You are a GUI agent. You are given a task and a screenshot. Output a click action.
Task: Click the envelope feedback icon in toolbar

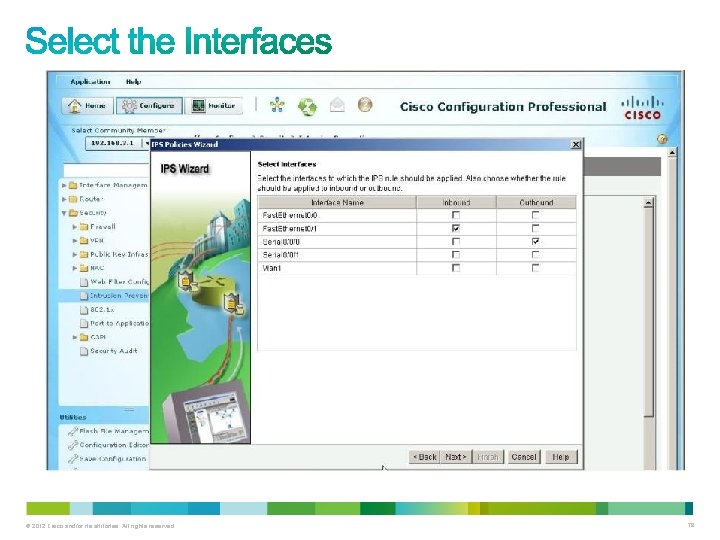click(337, 105)
